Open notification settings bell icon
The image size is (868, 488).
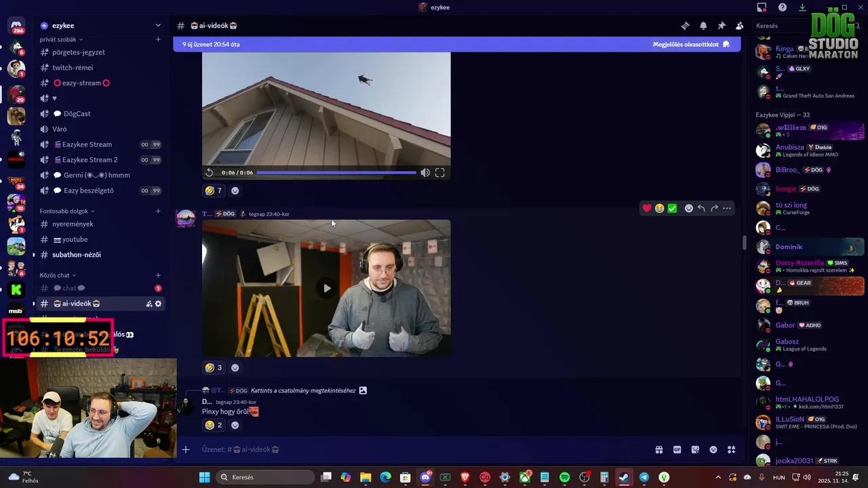point(703,26)
